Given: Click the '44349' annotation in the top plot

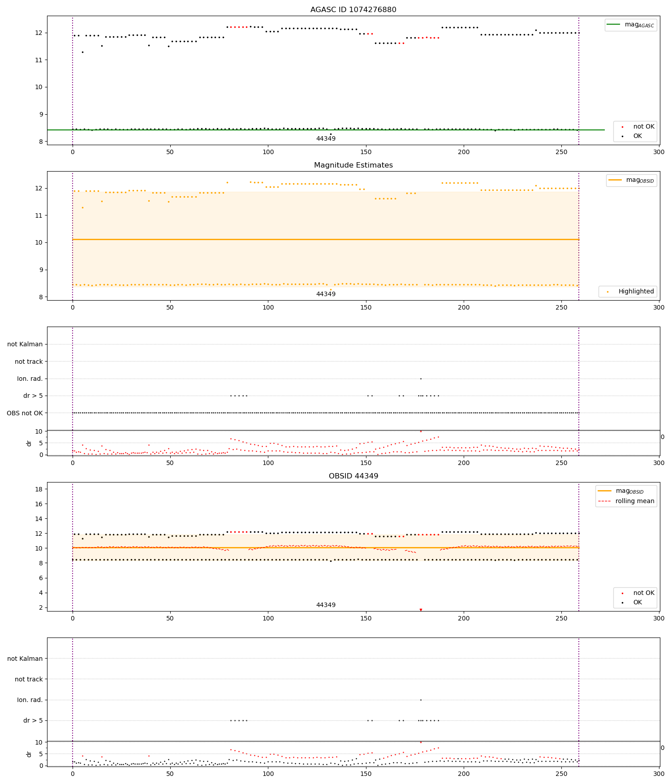Looking at the screenshot, I should coord(326,139).
